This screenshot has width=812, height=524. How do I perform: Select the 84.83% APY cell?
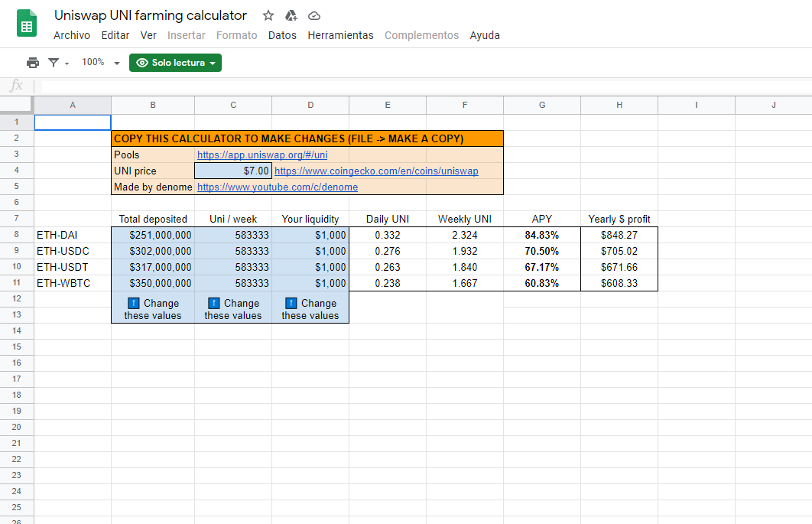pos(541,235)
